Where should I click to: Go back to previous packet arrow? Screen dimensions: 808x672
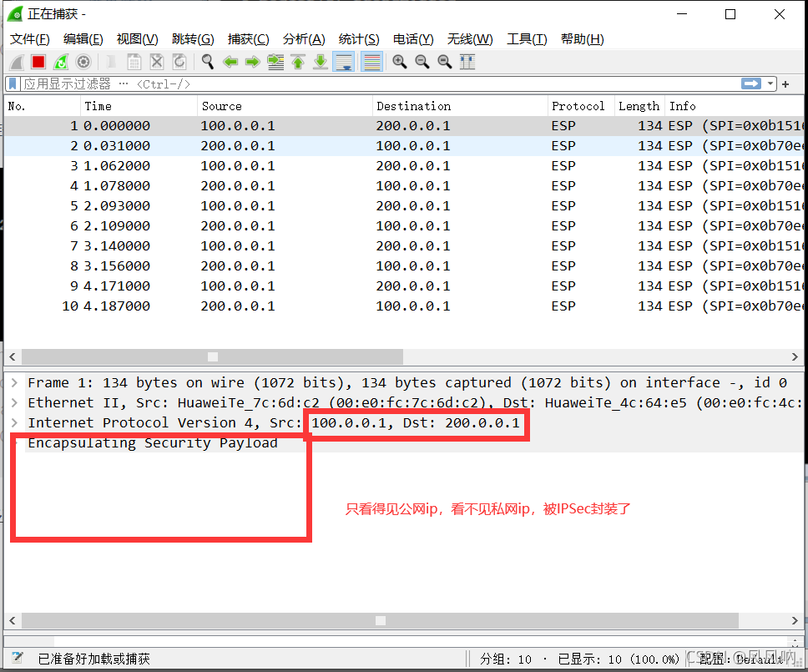point(230,63)
